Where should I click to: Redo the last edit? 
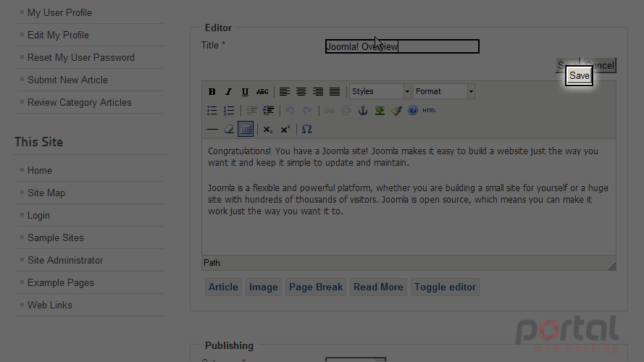coord(307,110)
